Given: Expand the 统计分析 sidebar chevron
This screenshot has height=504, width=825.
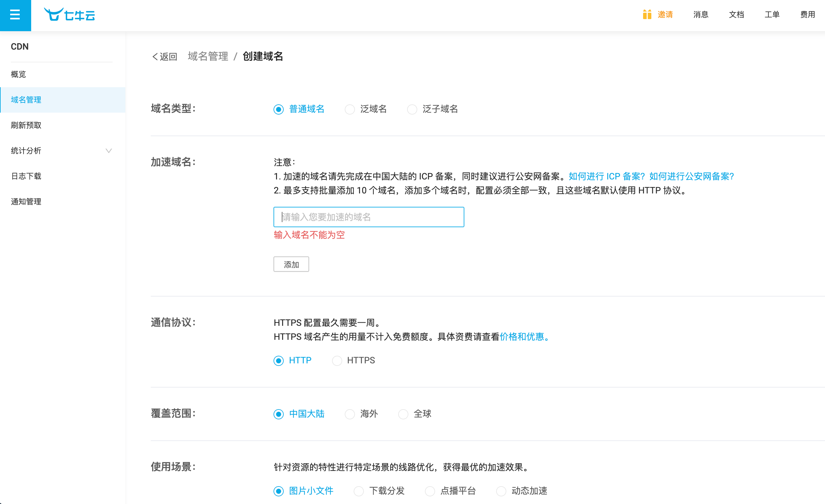Looking at the screenshot, I should click(108, 151).
